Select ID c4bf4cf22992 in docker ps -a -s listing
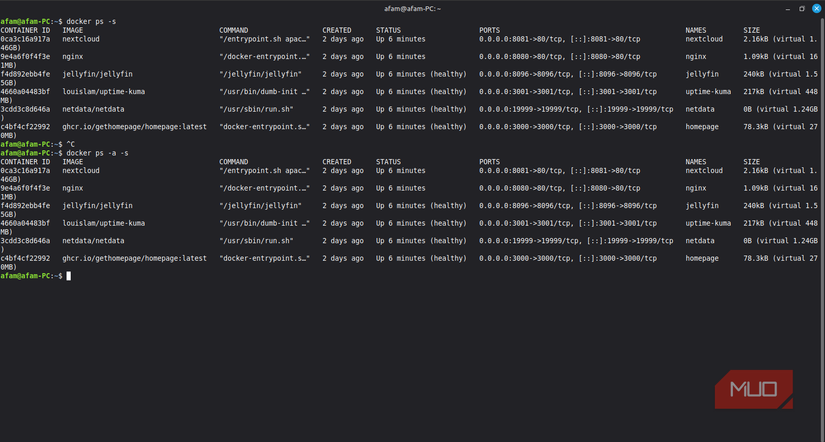Screen dimensions: 825x442 pos(25,258)
